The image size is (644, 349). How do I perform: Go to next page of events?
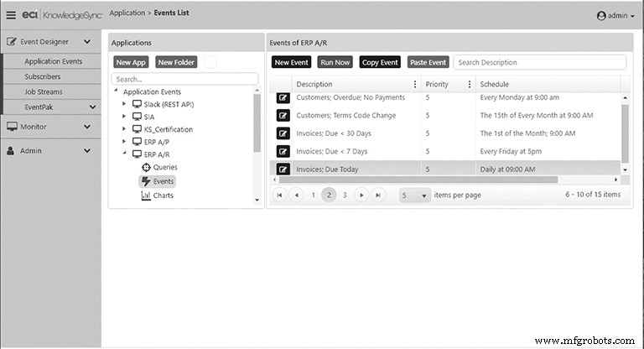coord(361,195)
